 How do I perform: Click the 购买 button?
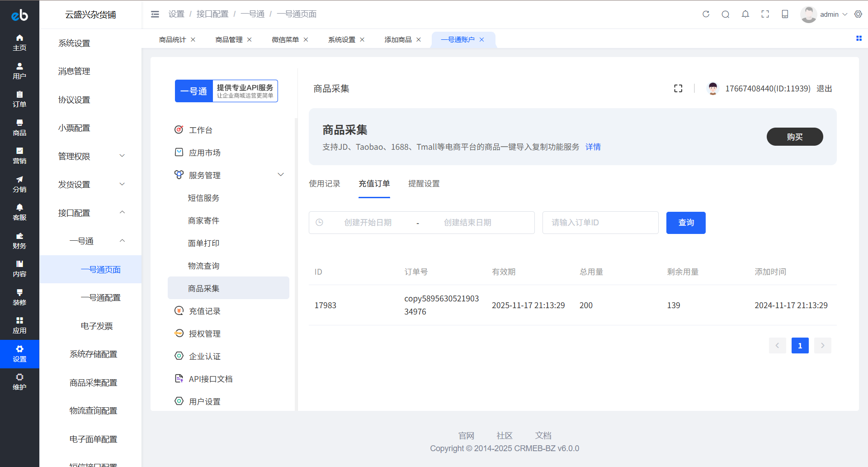coord(794,137)
